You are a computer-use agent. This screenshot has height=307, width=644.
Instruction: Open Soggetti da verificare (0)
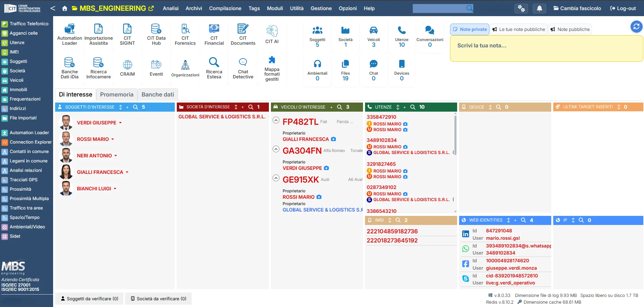(x=89, y=299)
